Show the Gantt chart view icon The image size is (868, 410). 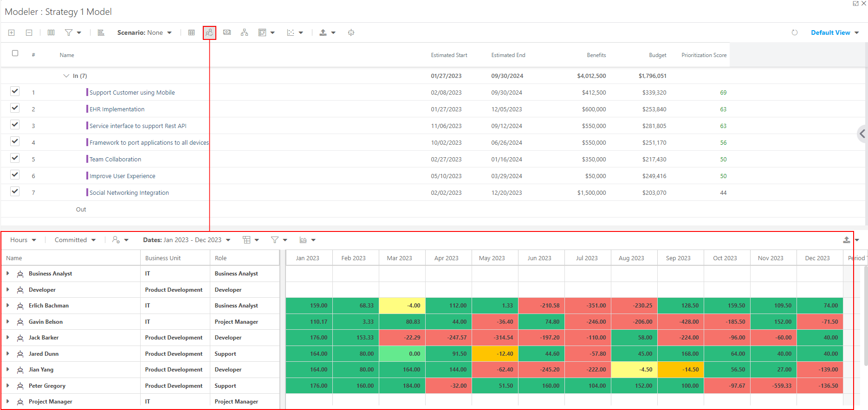[101, 32]
